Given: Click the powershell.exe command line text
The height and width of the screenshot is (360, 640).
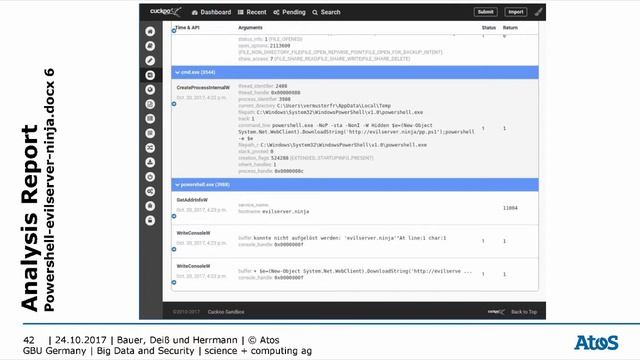Looking at the screenshot, I should [356, 132].
